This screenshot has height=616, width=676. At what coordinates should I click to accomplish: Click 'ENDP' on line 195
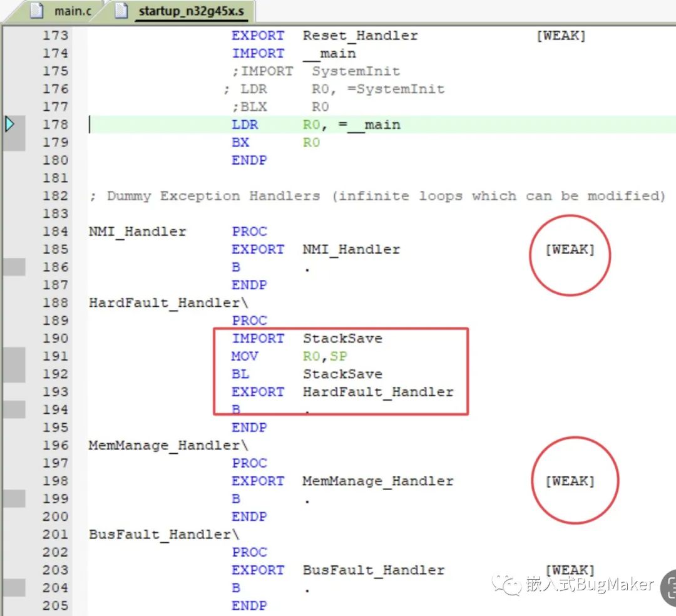point(249,428)
